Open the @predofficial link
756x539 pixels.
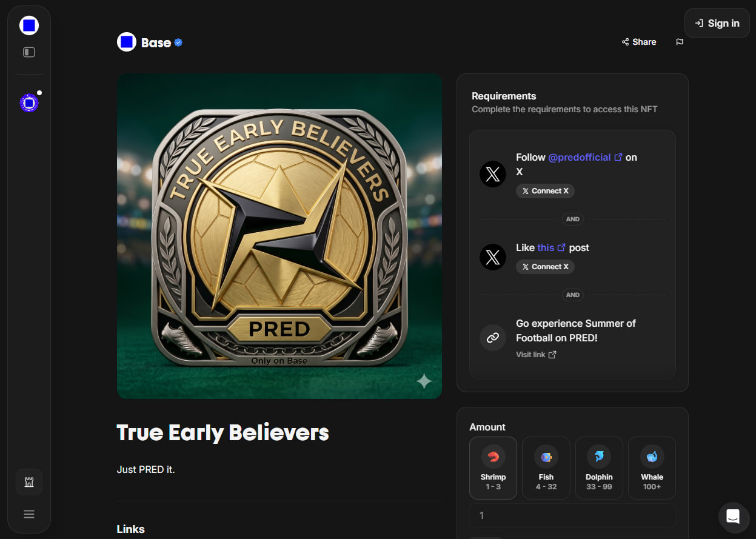click(585, 157)
